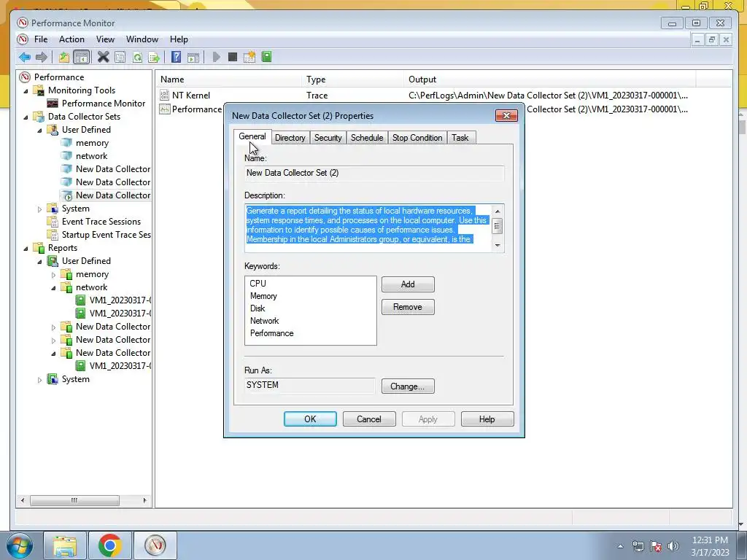The image size is (747, 560).
Task: Select the memory data collector set
Action: (92, 143)
